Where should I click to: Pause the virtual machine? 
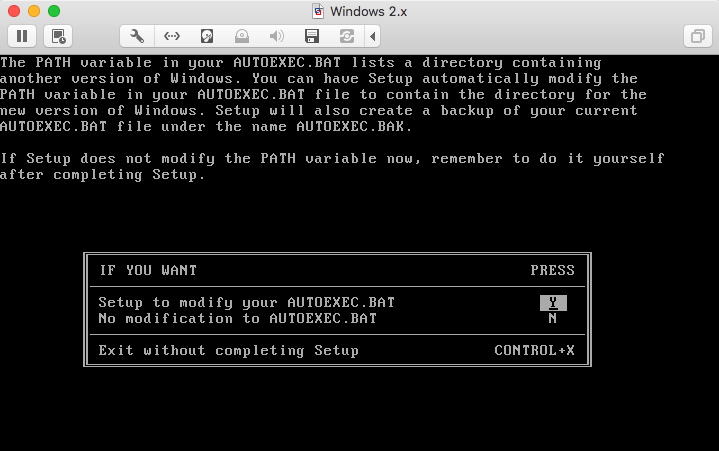click(22, 36)
